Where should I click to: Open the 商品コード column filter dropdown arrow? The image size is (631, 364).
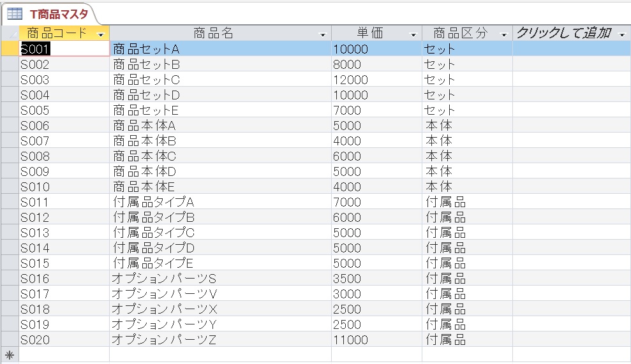click(101, 34)
